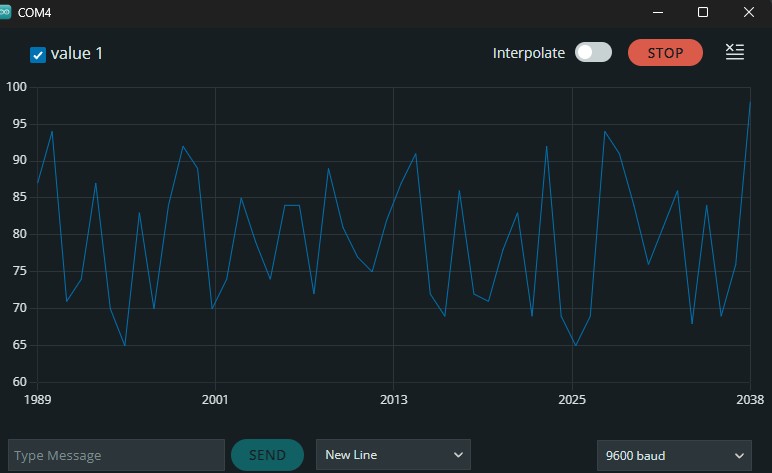Click the 70 y-axis label
Image resolution: width=772 pixels, height=473 pixels.
20,308
